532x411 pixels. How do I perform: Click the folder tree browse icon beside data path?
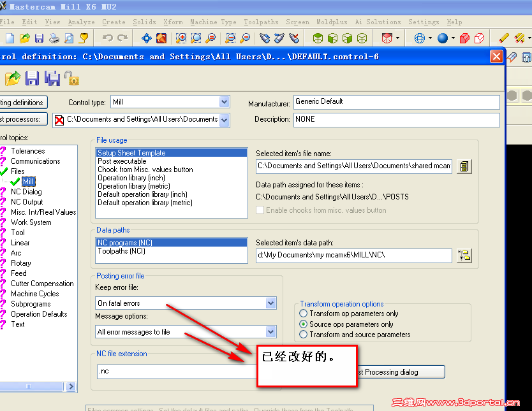pos(464,256)
